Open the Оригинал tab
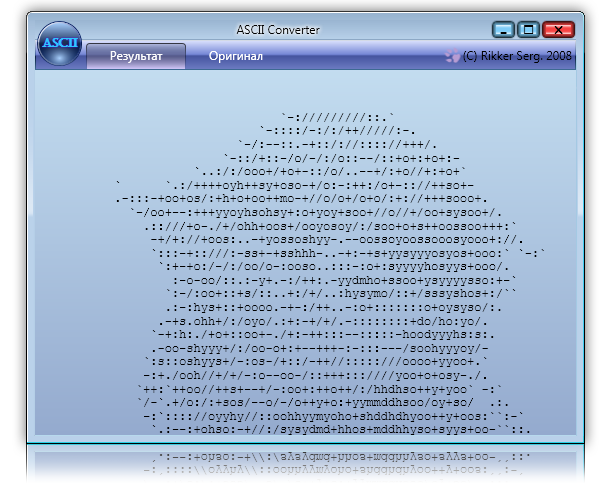Screen dimensions: 610x493 (x=236, y=56)
